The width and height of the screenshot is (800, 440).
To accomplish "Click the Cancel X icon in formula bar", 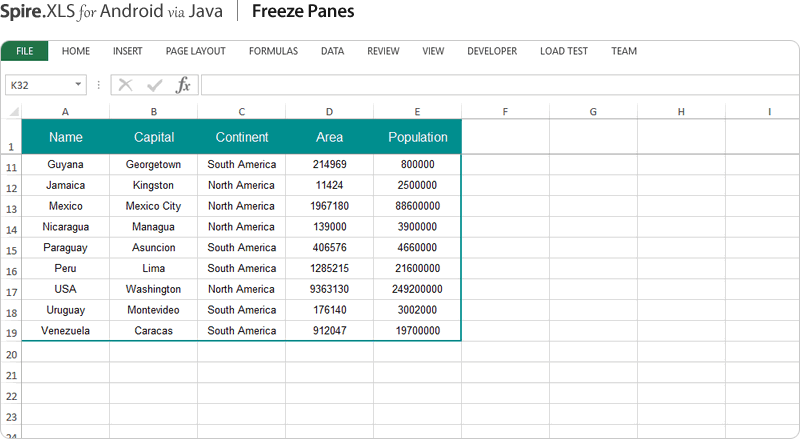I will point(125,85).
